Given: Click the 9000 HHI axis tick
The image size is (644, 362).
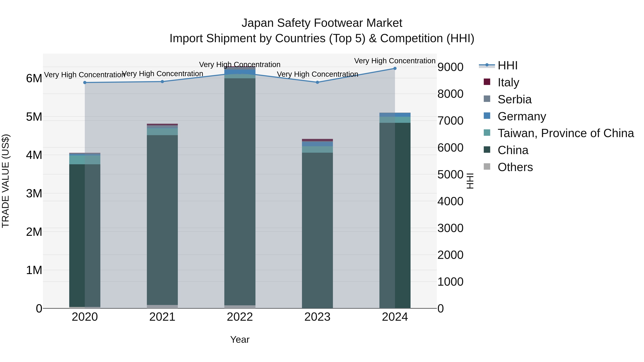Looking at the screenshot, I should tap(450, 67).
